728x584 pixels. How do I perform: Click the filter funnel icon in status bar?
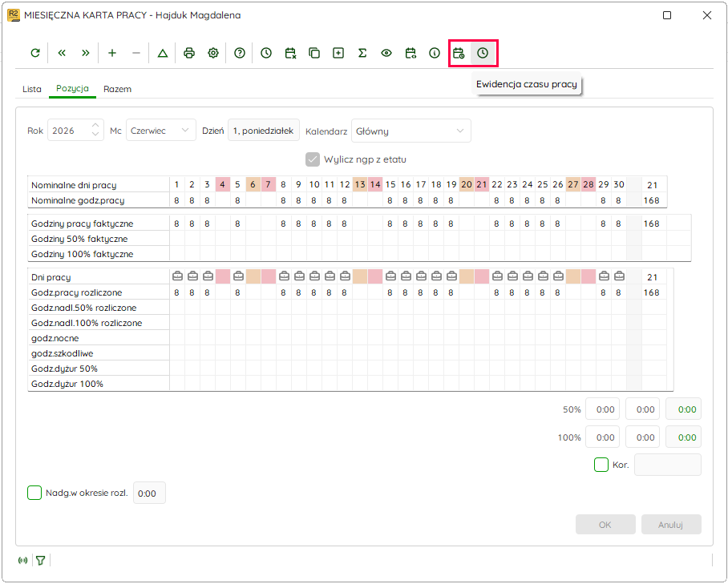click(x=41, y=560)
